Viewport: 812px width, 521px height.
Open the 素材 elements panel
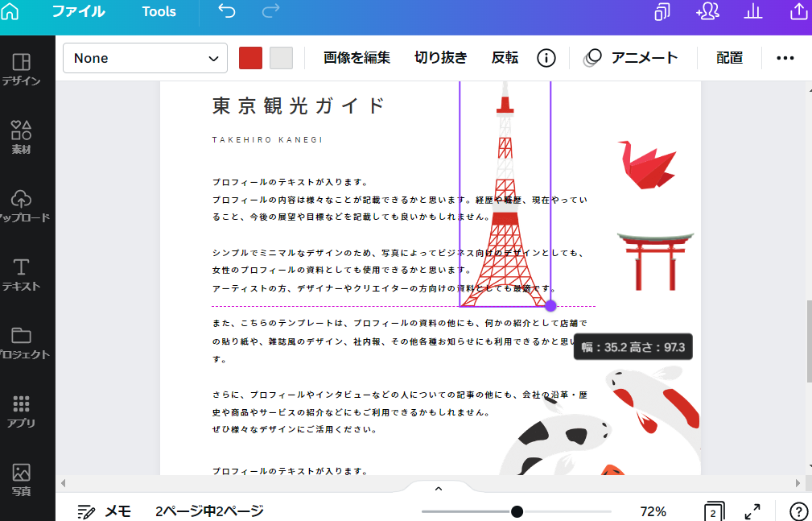21,138
